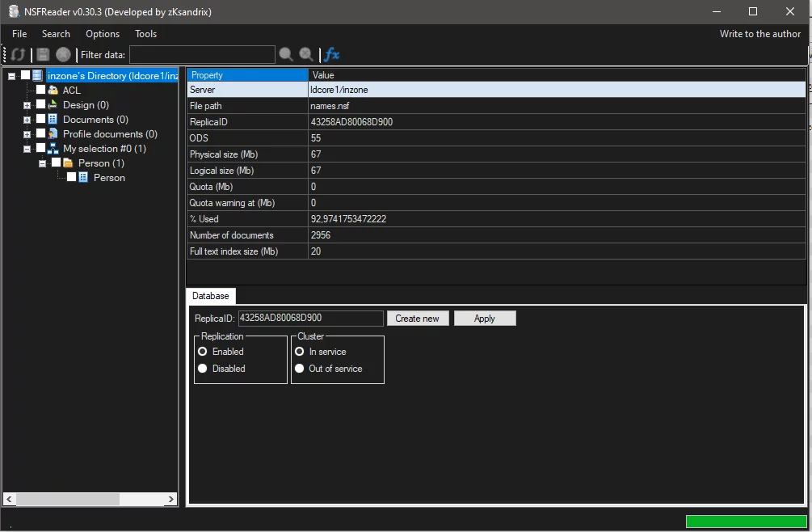812x532 pixels.
Task: Click the Filter data text field
Action: [202, 55]
